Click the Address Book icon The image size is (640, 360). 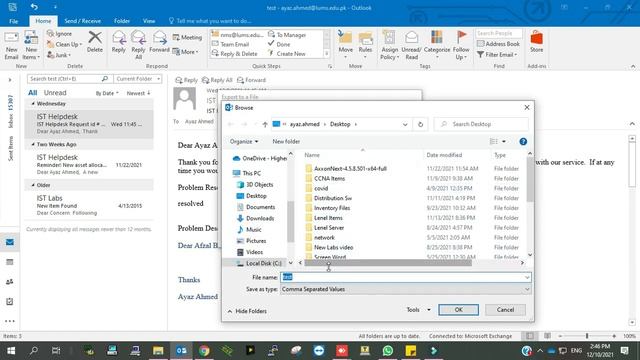click(x=498, y=44)
